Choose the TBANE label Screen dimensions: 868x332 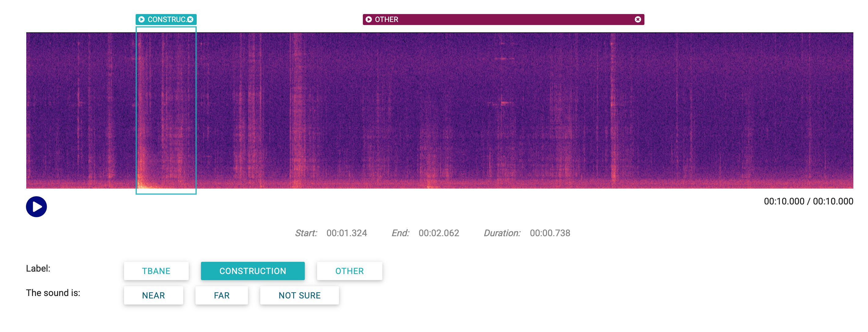(x=156, y=271)
